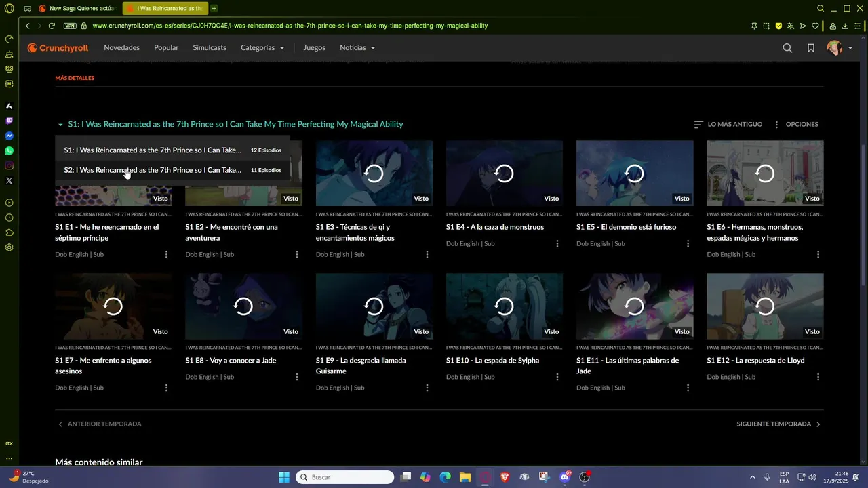
Task: Select the I Was Reincarnated browser tab
Action: [165, 9]
